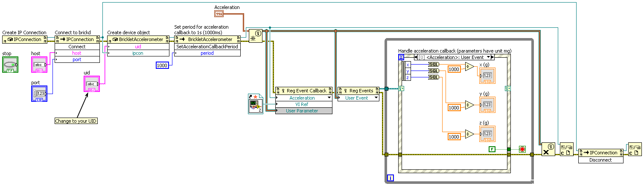This screenshot has width=644, height=186.
Task: Select the Disconnect method on the IPConnection node
Action: (x=600, y=160)
